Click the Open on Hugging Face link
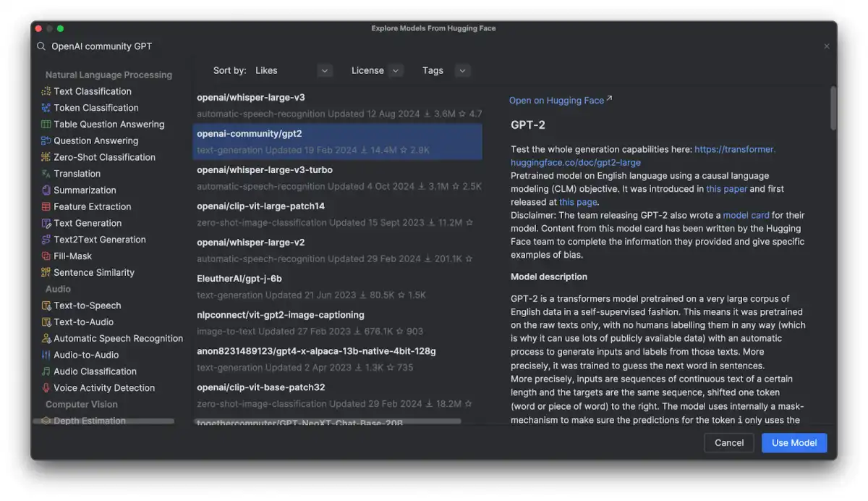 tap(556, 101)
